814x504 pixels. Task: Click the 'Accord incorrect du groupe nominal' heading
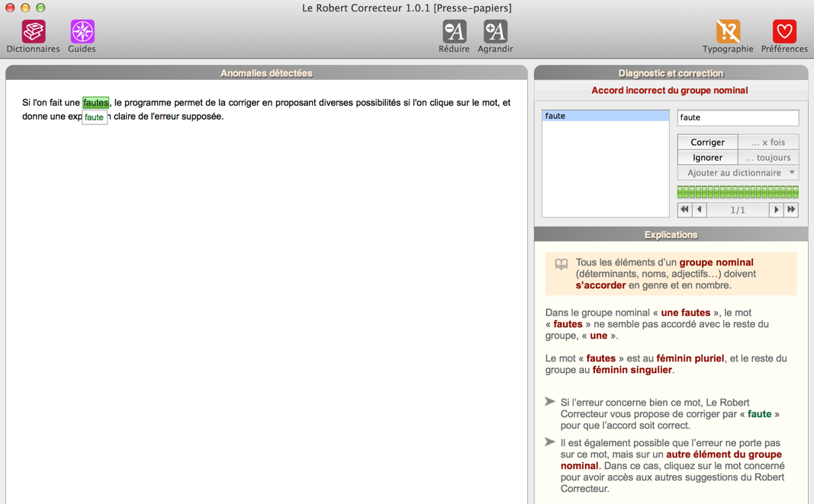(x=670, y=90)
